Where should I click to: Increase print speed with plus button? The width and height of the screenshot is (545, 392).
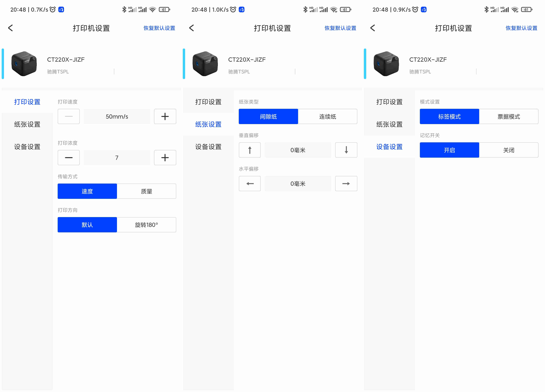pyautogui.click(x=165, y=116)
